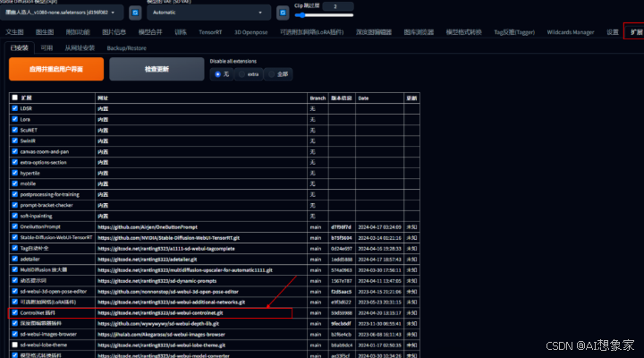Open the 深度图编辑器 tab
The height and width of the screenshot is (358, 644).
point(374,32)
